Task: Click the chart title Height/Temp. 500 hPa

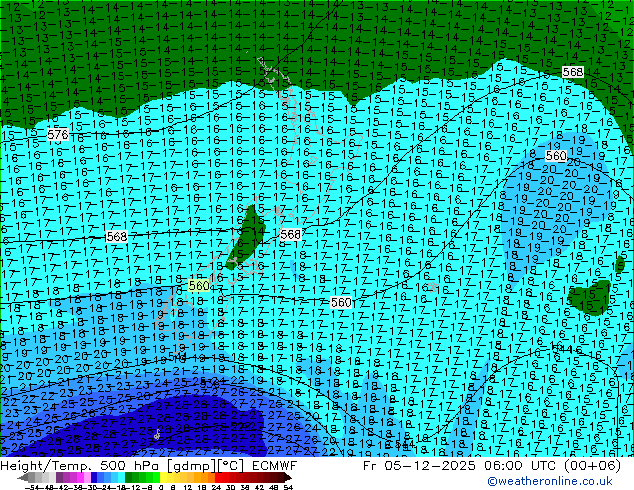Action: point(82,466)
